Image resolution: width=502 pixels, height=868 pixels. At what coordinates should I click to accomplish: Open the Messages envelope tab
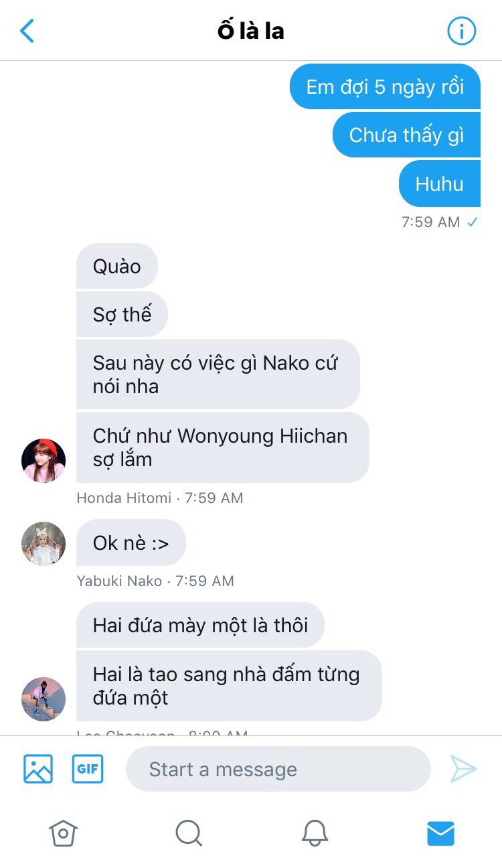coord(440,833)
